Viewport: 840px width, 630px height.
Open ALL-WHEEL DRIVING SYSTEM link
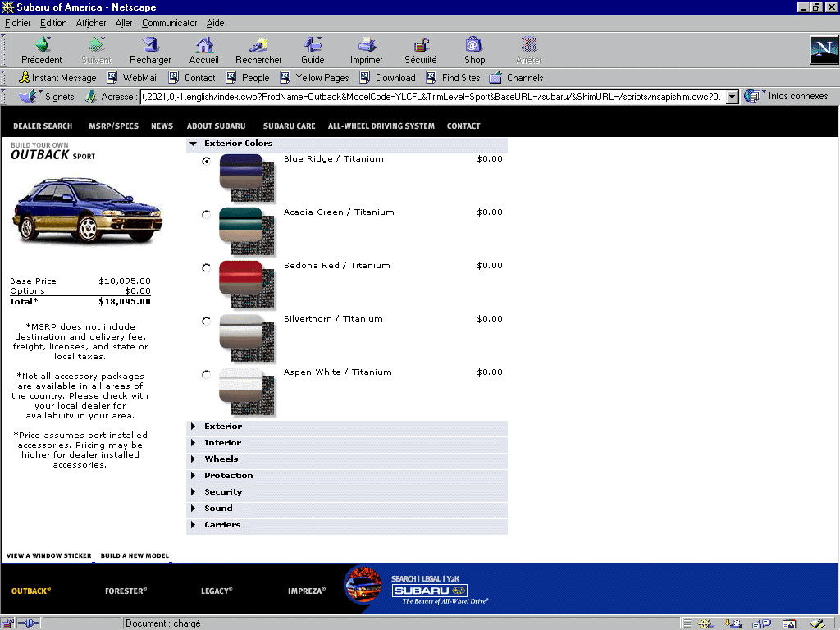tap(381, 126)
